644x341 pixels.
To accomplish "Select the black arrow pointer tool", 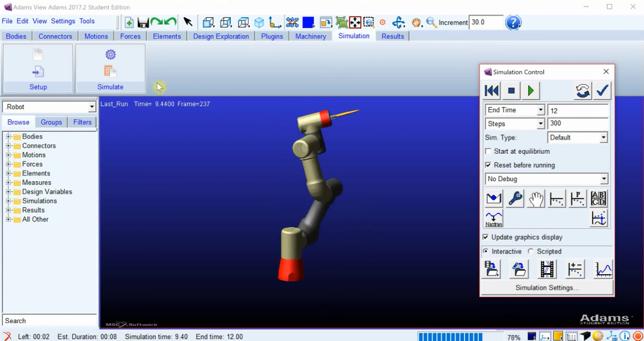I will pos(188,22).
